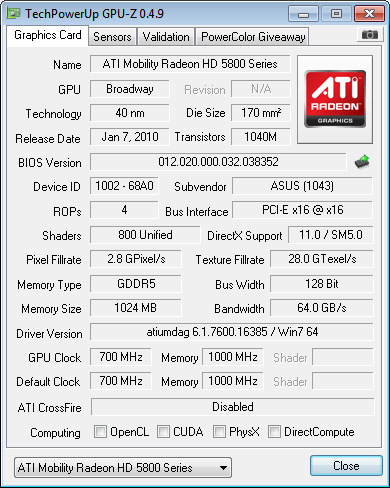Open the graphics card selection dropdown
This screenshot has width=390, height=488.
tap(123, 468)
